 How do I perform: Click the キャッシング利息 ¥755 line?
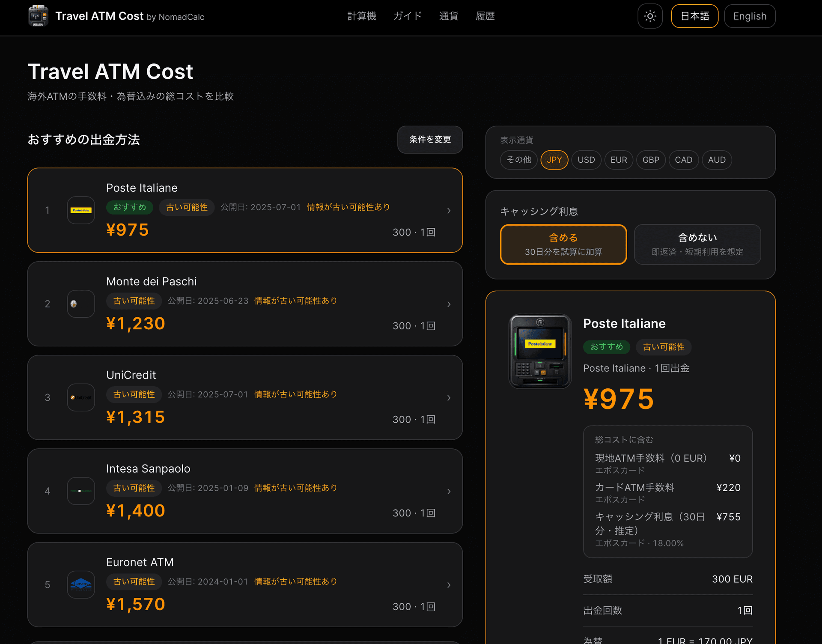point(668,529)
